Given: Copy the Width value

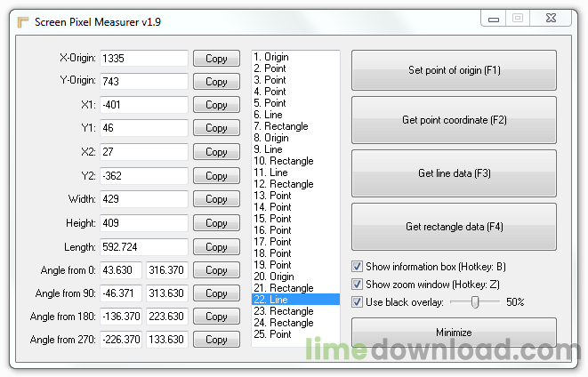Looking at the screenshot, I should 216,199.
